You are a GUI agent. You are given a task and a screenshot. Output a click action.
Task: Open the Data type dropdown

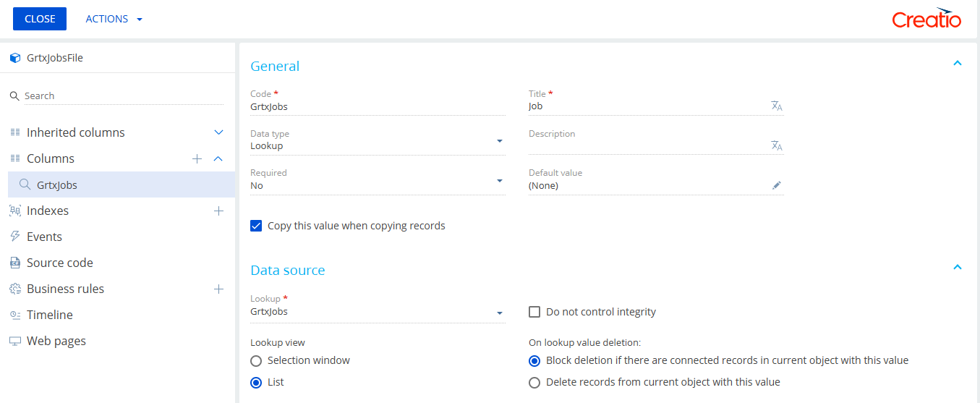click(499, 141)
